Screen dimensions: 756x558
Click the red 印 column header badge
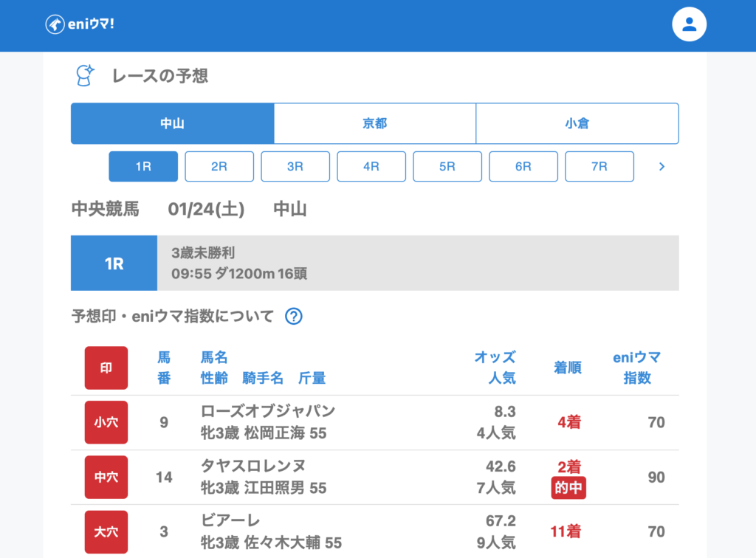[106, 368]
